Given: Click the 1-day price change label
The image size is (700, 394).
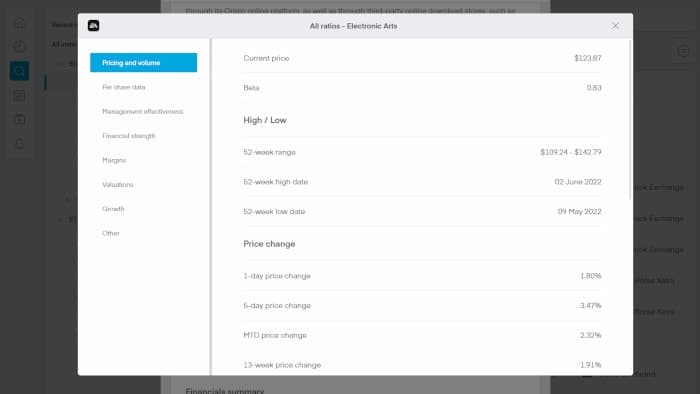Looking at the screenshot, I should click(277, 276).
